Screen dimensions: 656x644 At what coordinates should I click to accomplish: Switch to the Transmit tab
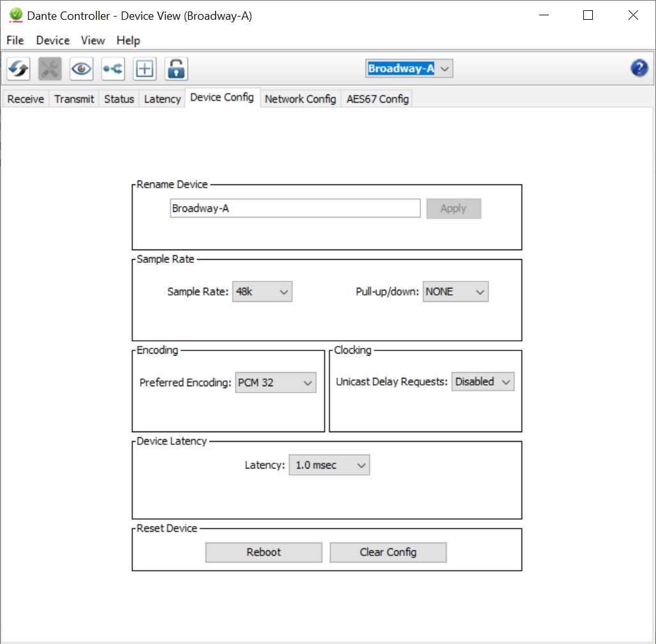point(74,99)
